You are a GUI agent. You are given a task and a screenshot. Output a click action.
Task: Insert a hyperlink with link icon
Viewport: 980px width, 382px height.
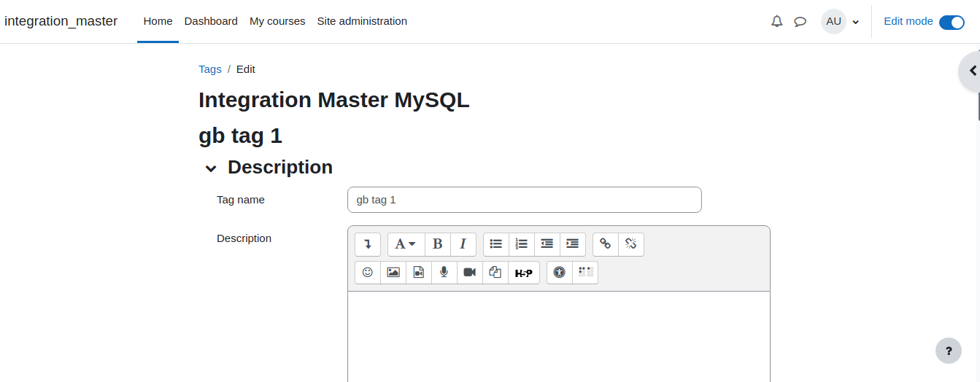pos(606,244)
